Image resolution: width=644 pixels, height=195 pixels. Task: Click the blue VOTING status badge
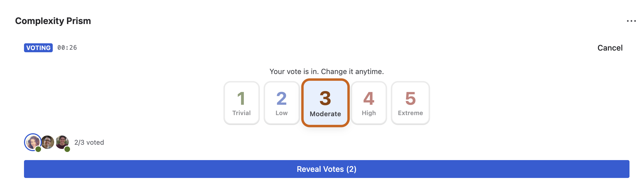click(x=38, y=48)
